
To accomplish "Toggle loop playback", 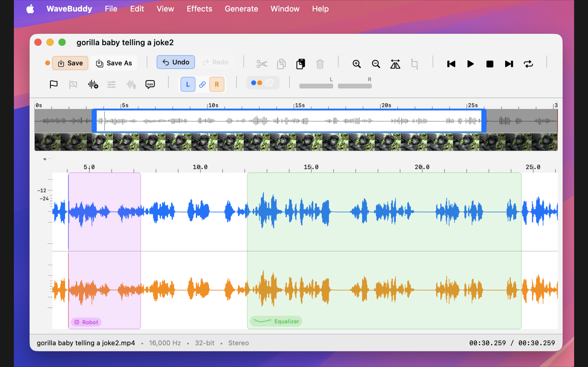I will pos(528,64).
